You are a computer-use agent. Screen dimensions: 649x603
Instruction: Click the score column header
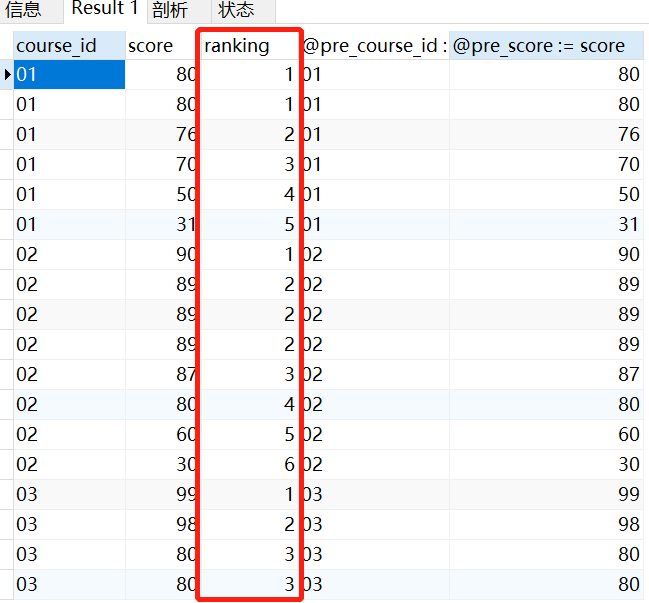[x=161, y=46]
